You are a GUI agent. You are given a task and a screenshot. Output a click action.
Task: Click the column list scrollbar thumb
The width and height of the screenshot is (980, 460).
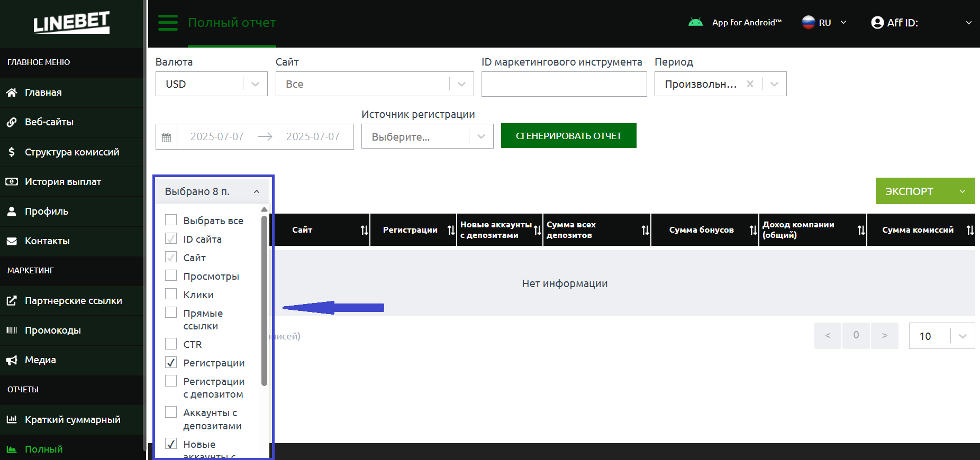click(x=264, y=300)
